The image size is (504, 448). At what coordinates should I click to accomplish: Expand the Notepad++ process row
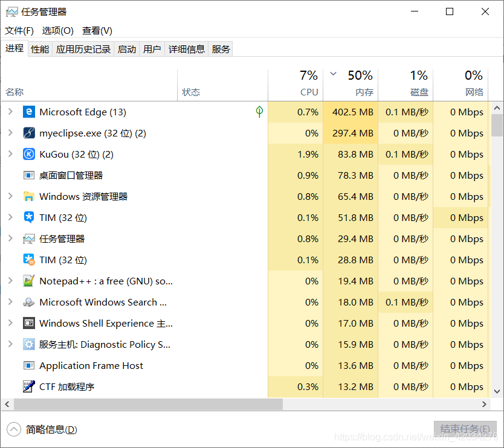click(x=10, y=281)
